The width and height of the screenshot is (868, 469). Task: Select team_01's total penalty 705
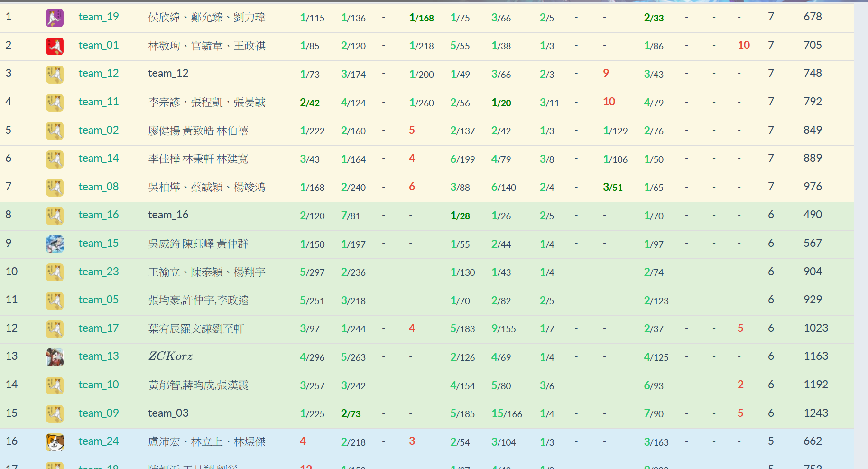[813, 46]
